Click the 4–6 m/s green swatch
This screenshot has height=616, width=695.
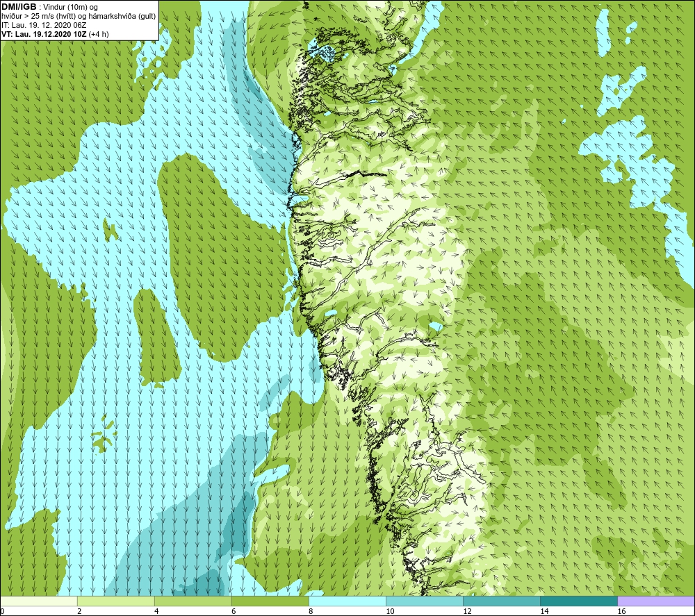point(193,601)
